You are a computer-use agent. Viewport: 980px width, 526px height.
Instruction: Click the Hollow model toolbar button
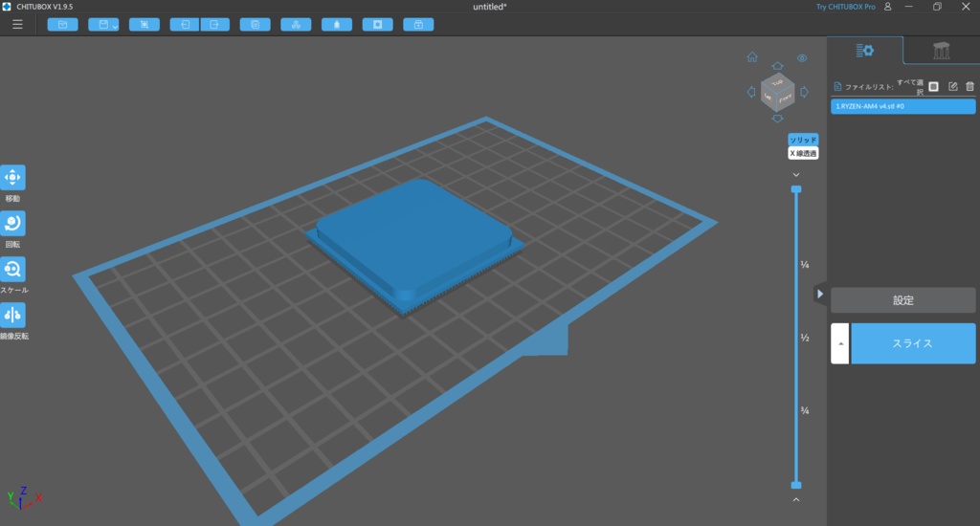pos(337,24)
